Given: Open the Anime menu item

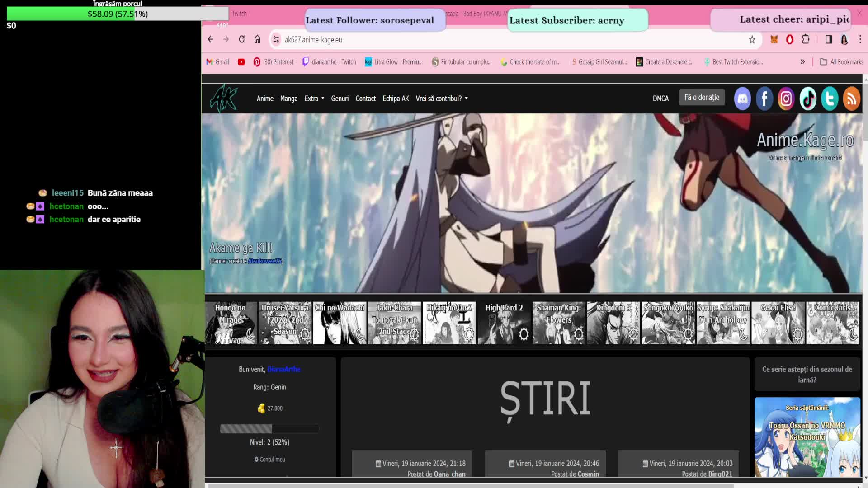Looking at the screenshot, I should click(265, 99).
